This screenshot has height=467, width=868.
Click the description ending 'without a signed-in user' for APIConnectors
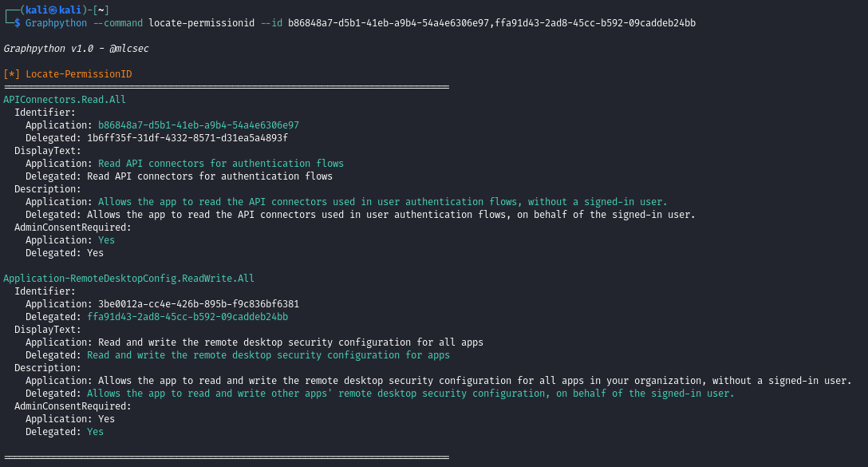(x=383, y=202)
